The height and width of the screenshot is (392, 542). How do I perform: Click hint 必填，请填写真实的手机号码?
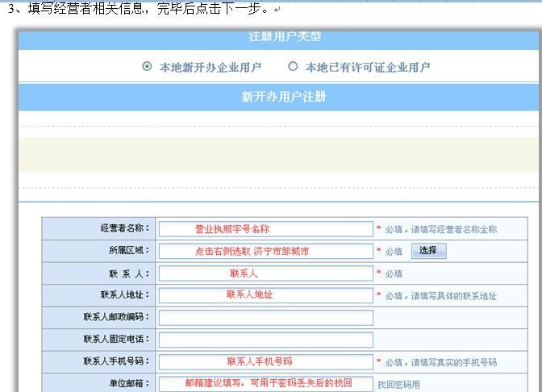[440, 363]
